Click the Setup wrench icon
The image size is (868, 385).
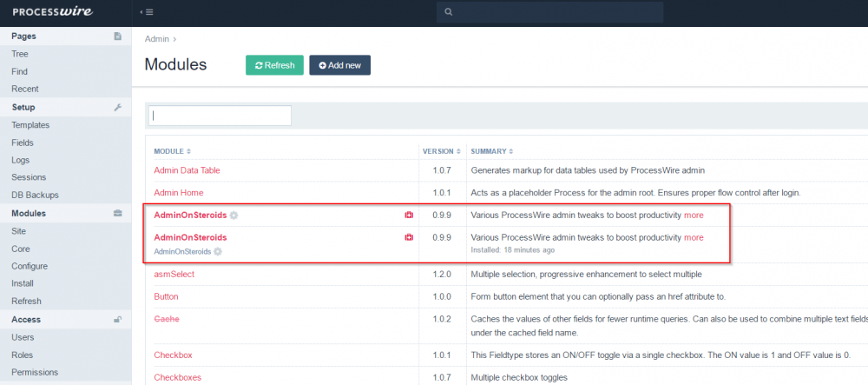(117, 108)
